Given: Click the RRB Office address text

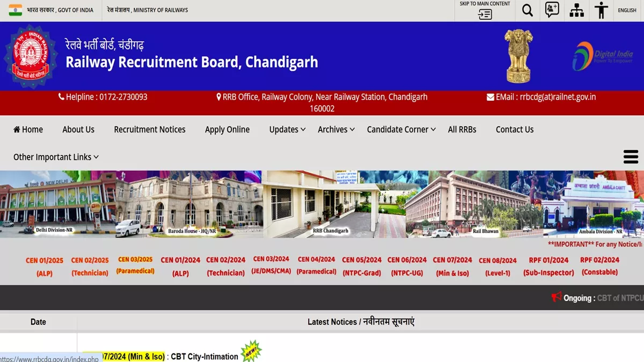Looking at the screenshot, I should pos(322,102).
